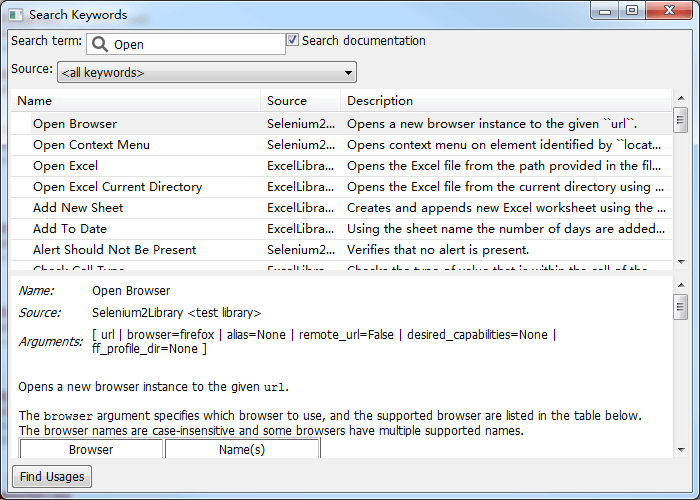
Task: Select the Open Browser keyword row
Action: point(342,124)
